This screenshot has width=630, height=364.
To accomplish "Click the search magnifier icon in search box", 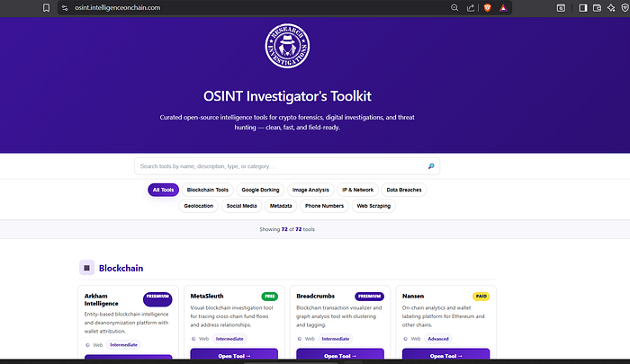I will (x=431, y=166).
